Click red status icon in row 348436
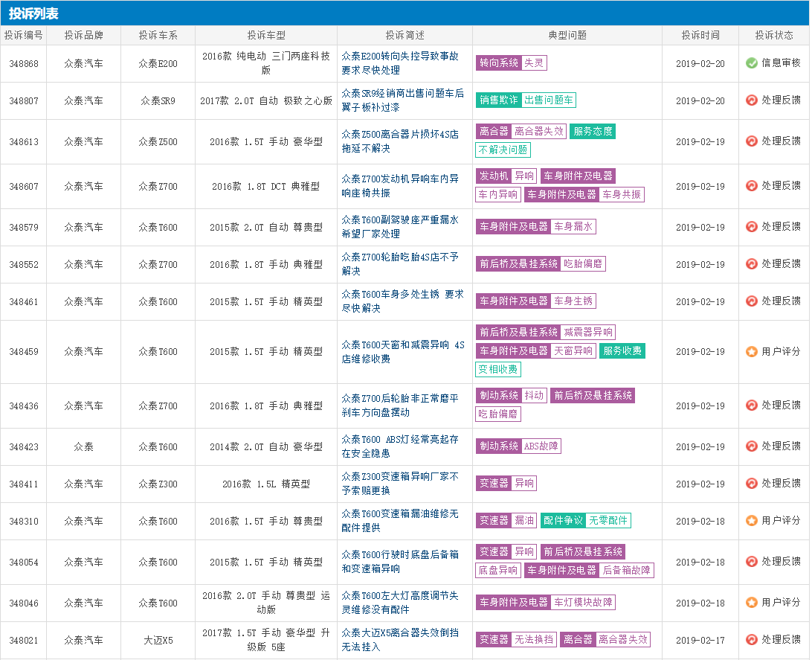The image size is (812, 660). (x=752, y=405)
